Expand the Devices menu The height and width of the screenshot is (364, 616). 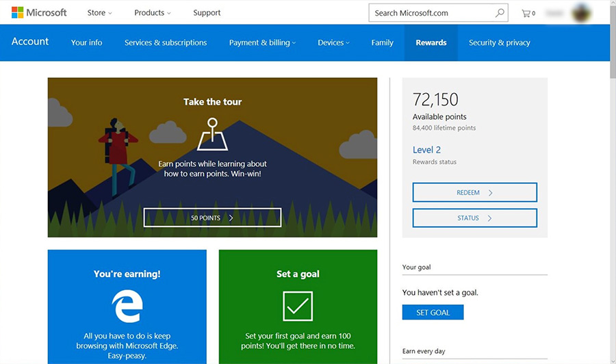333,42
